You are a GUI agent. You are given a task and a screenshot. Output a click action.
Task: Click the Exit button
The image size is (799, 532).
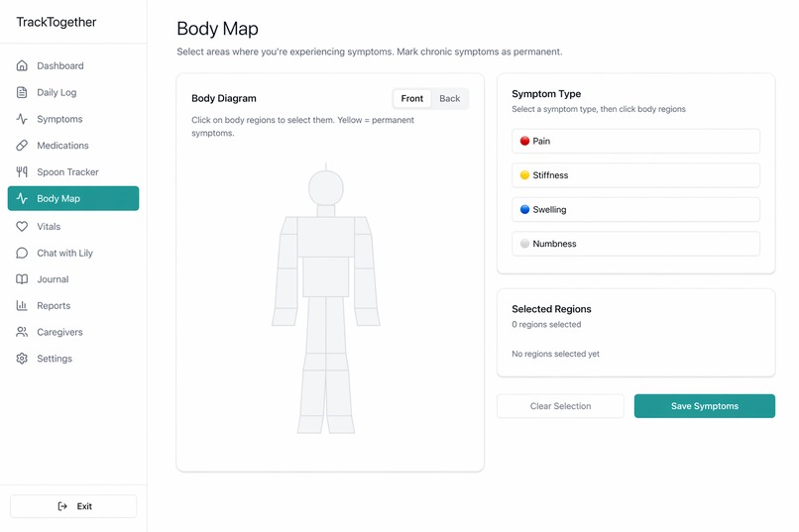(73, 506)
